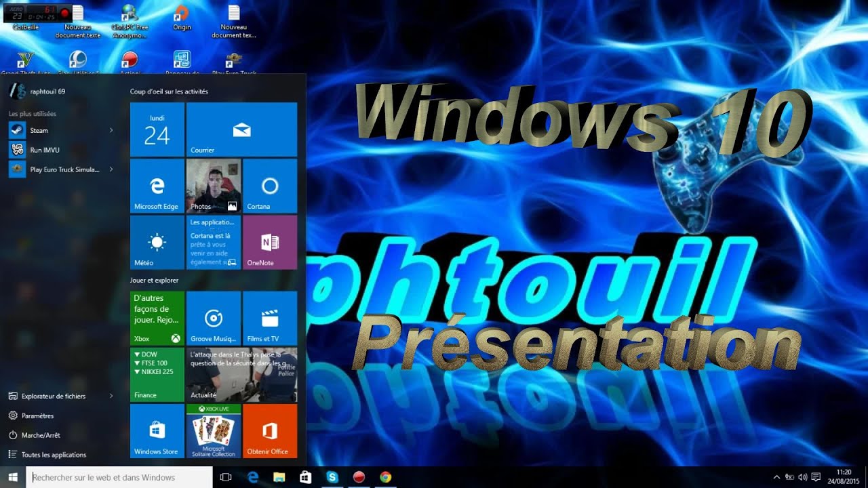Viewport: 868px width, 488px height.
Task: Select the red Action! desktop shortcut
Action: click(x=130, y=63)
